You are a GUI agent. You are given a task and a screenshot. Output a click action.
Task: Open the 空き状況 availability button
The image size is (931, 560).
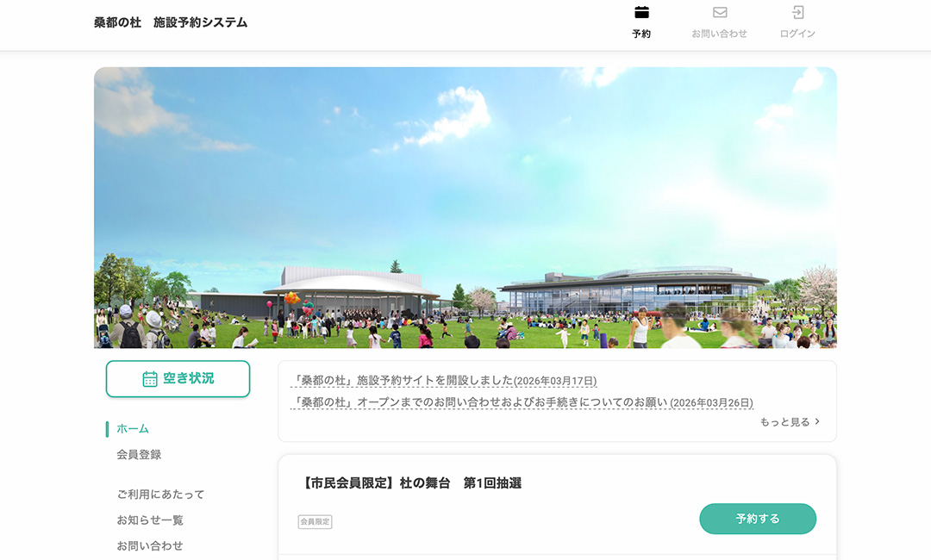[x=178, y=378]
